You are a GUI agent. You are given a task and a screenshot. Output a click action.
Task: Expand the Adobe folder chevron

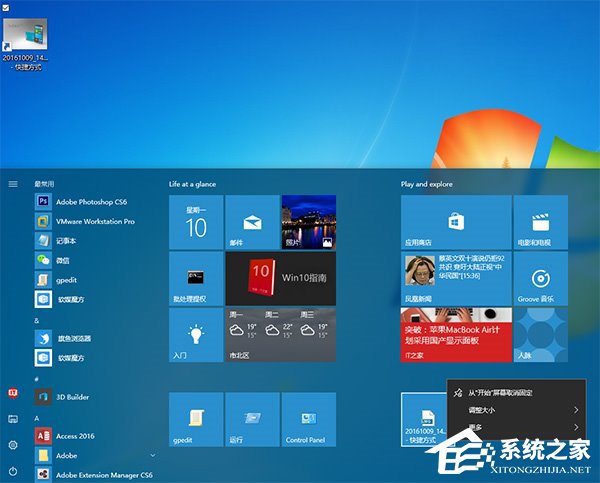click(152, 455)
